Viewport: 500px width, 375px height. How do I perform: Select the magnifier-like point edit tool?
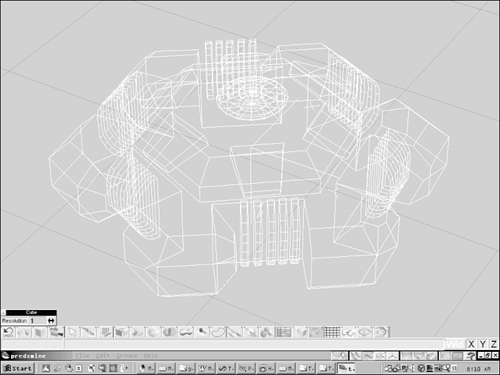(x=202, y=332)
